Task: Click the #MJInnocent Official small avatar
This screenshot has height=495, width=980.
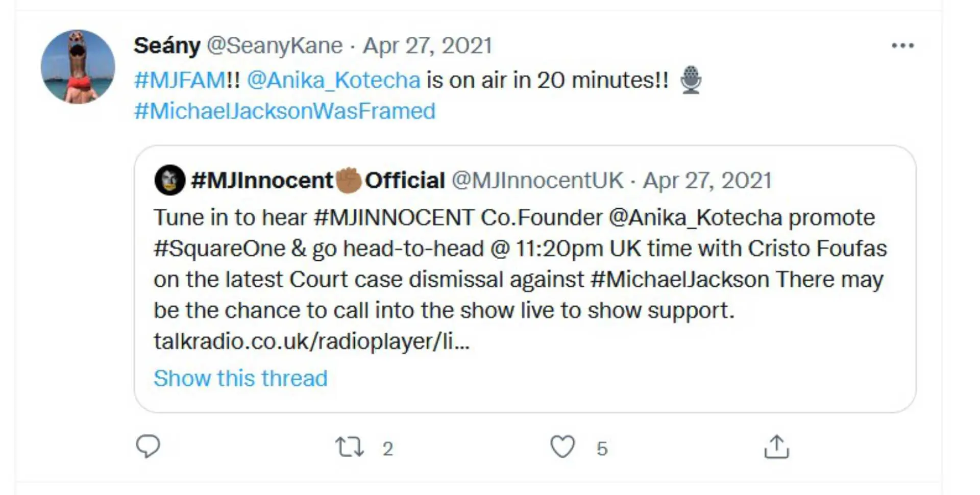Action: [169, 180]
